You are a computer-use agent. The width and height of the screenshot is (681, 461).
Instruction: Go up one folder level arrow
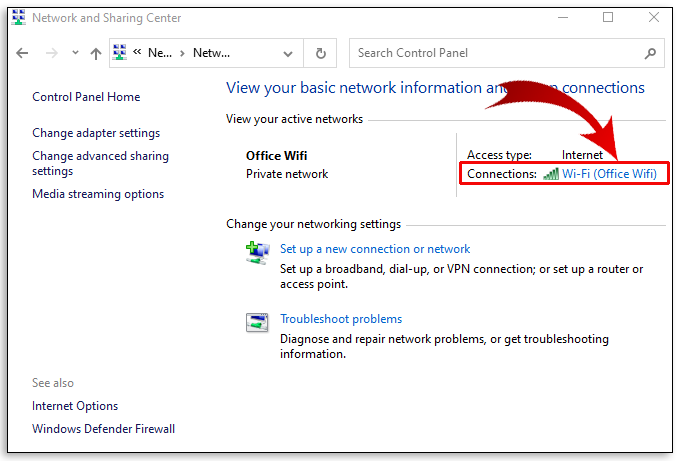pyautogui.click(x=95, y=54)
